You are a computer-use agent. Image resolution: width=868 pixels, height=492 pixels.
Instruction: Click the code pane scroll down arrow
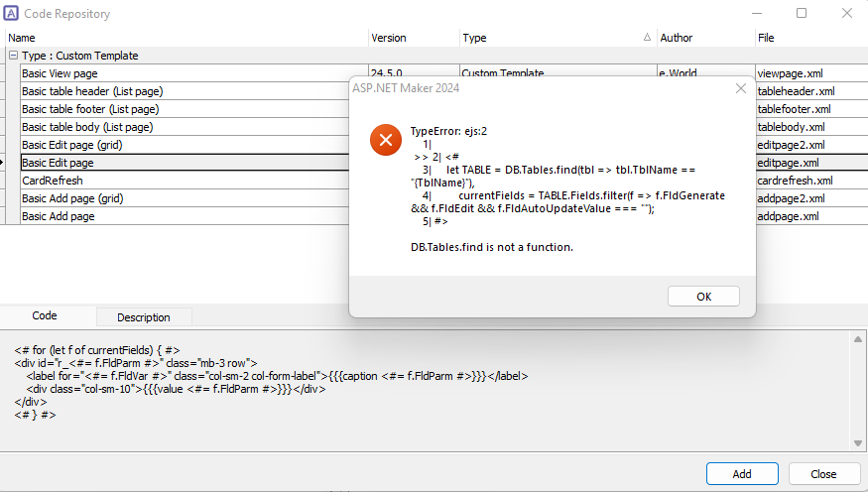857,443
